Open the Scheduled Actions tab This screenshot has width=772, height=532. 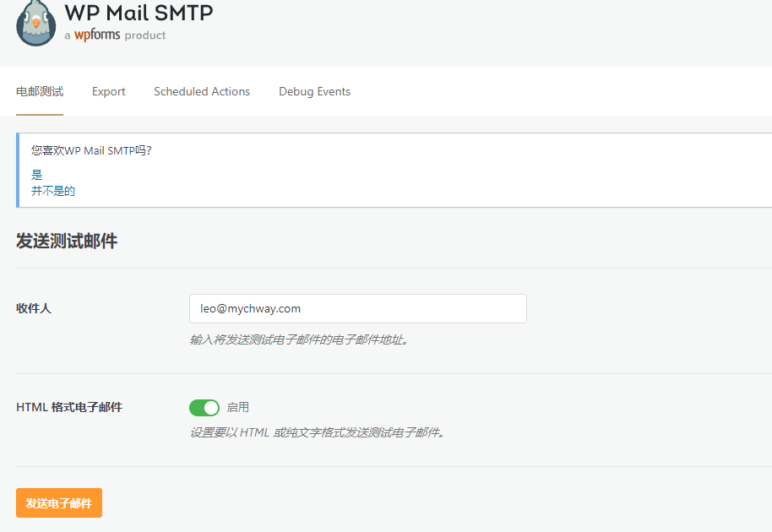202,91
